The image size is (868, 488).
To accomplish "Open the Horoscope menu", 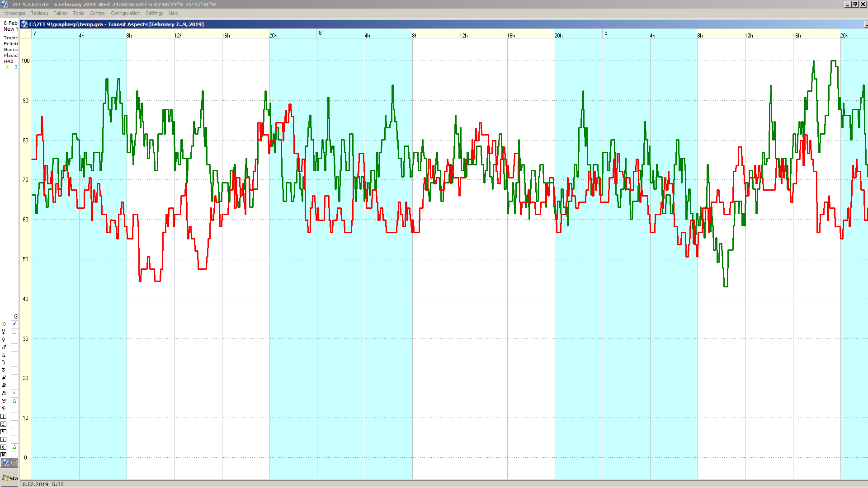I will click(14, 13).
